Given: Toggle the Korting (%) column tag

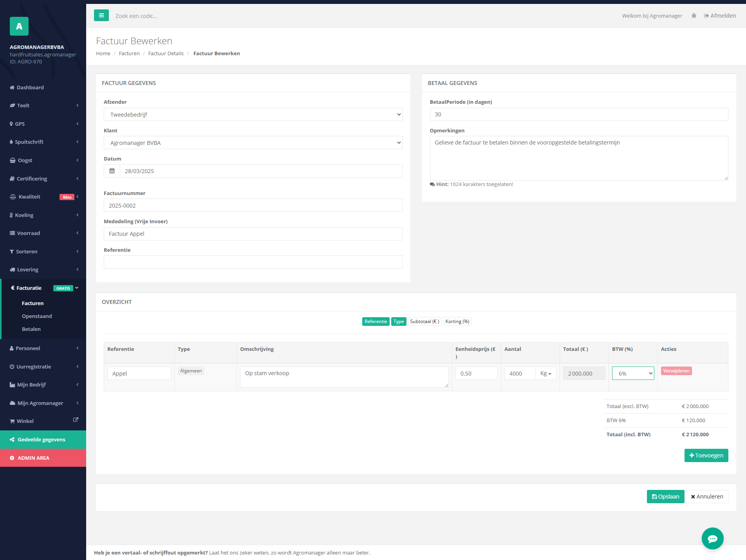Looking at the screenshot, I should (x=457, y=322).
